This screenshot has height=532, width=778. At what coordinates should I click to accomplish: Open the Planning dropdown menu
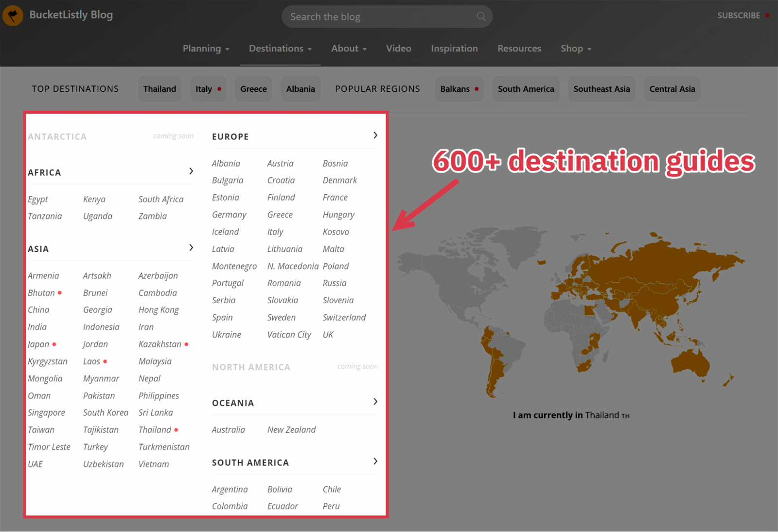pyautogui.click(x=206, y=49)
